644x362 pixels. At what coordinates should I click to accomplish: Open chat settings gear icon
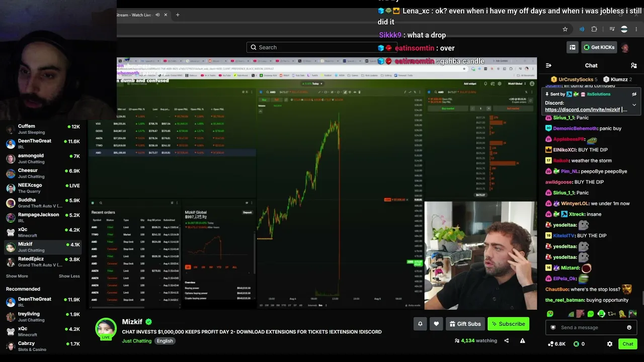(610, 344)
